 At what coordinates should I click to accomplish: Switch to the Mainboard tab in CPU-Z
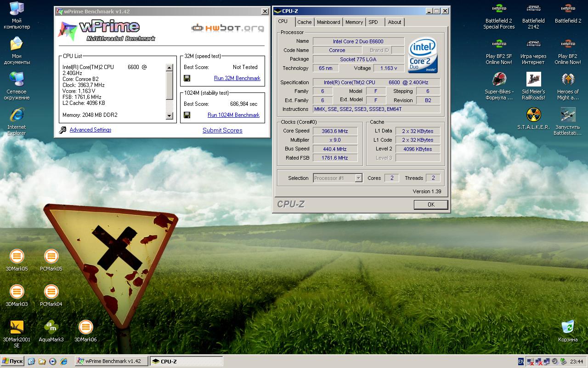(x=328, y=22)
